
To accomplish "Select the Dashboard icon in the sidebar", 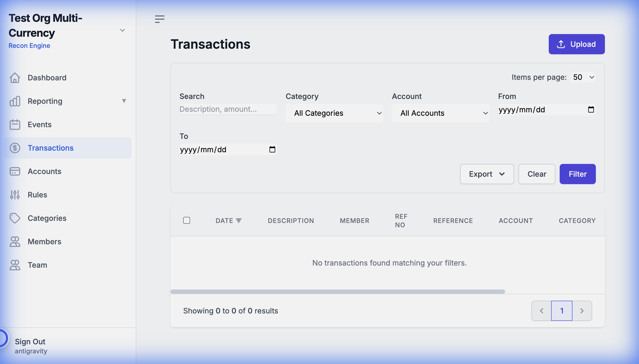I will pos(15,77).
